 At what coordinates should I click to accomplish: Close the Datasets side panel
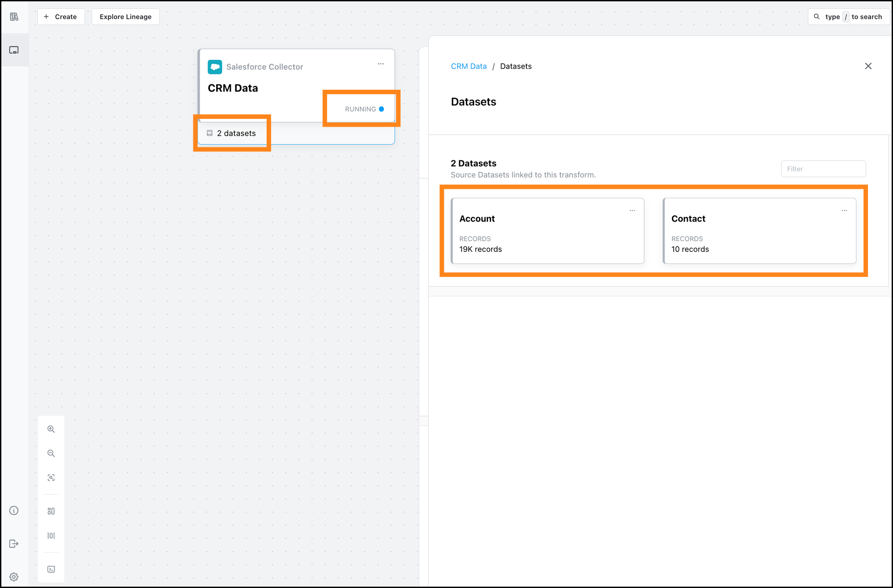tap(868, 66)
